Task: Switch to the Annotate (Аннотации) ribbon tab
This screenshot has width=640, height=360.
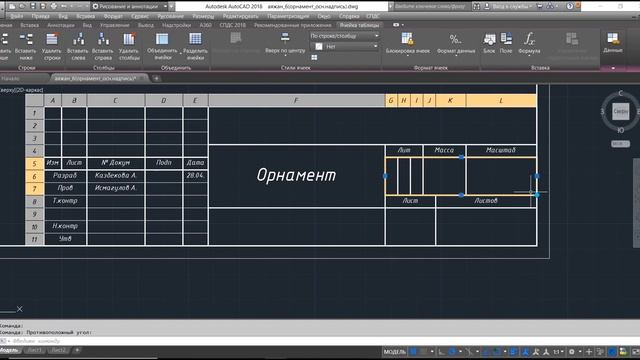Action: tap(61, 25)
